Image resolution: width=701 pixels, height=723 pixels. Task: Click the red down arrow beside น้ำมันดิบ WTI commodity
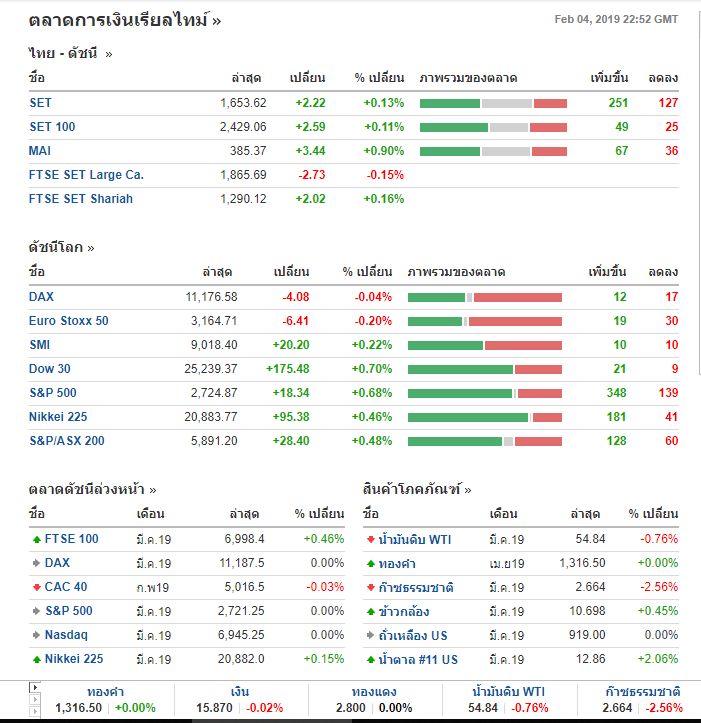[371, 539]
